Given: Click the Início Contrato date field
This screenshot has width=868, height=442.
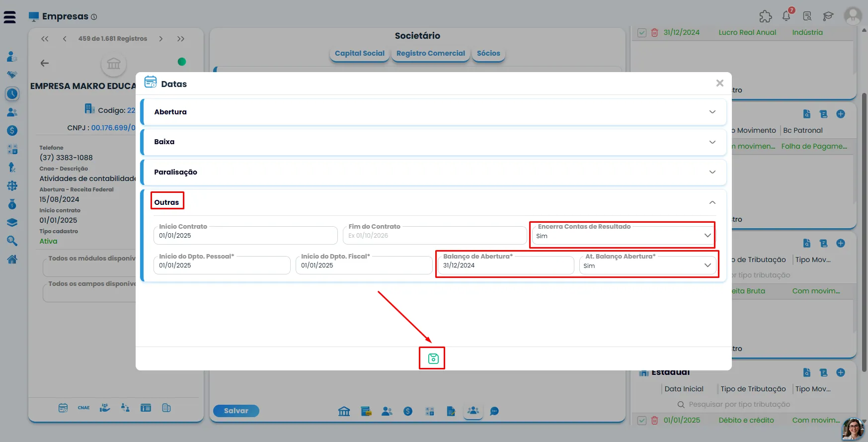Looking at the screenshot, I should coord(245,236).
